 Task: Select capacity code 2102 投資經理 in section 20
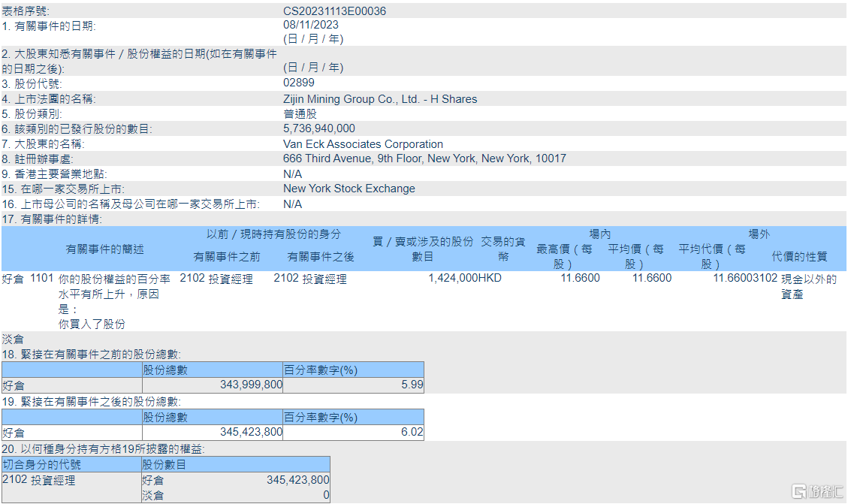pyautogui.click(x=38, y=480)
